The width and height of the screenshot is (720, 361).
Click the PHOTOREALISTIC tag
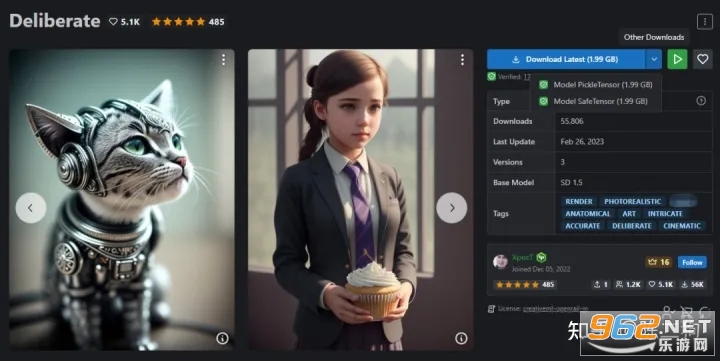click(632, 201)
